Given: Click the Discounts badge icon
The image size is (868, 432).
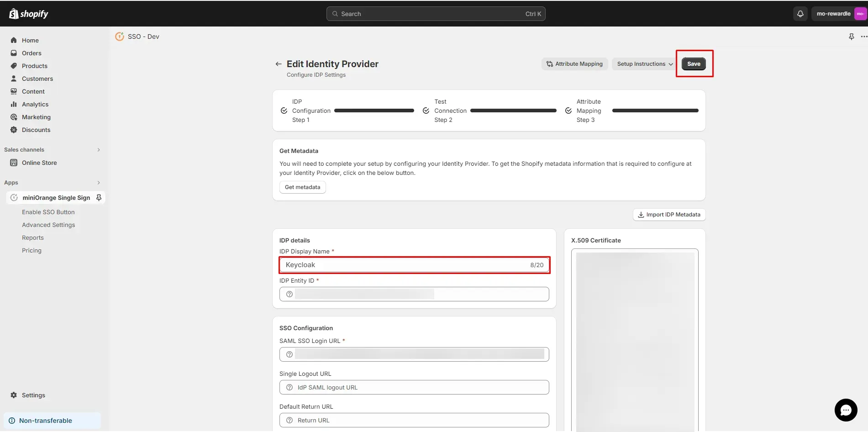Looking at the screenshot, I should [14, 130].
